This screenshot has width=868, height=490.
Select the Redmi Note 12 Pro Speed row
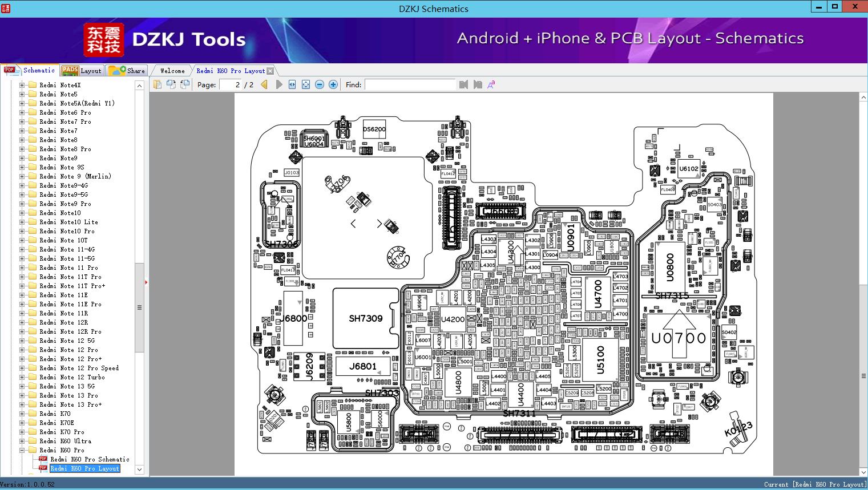pyautogui.click(x=79, y=368)
